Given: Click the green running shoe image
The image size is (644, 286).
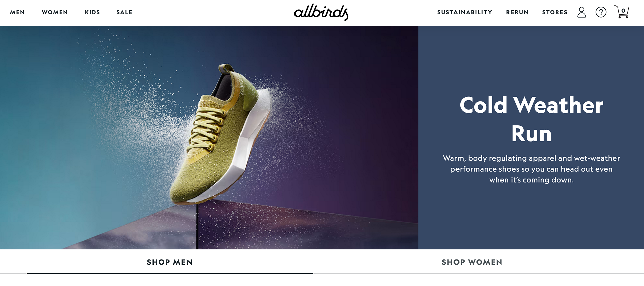Looking at the screenshot, I should (220, 134).
